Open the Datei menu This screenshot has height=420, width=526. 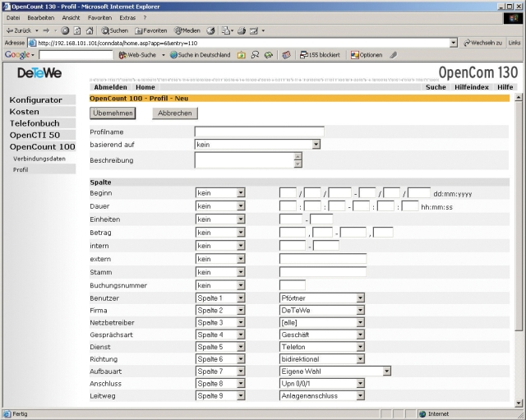[13, 18]
